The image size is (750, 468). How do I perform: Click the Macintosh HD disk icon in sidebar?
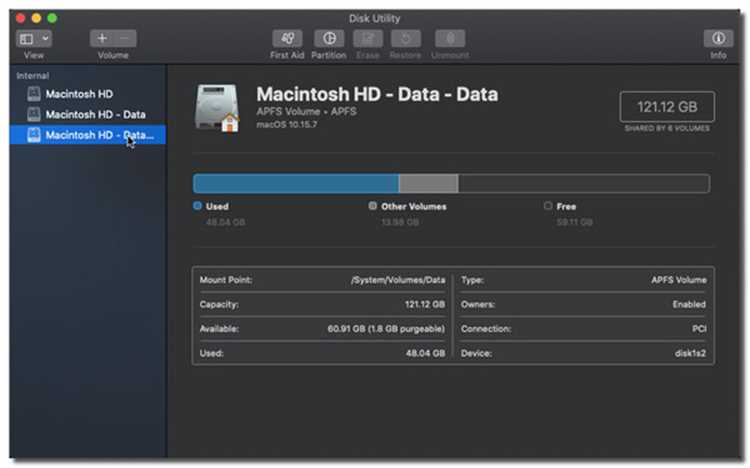(33, 94)
